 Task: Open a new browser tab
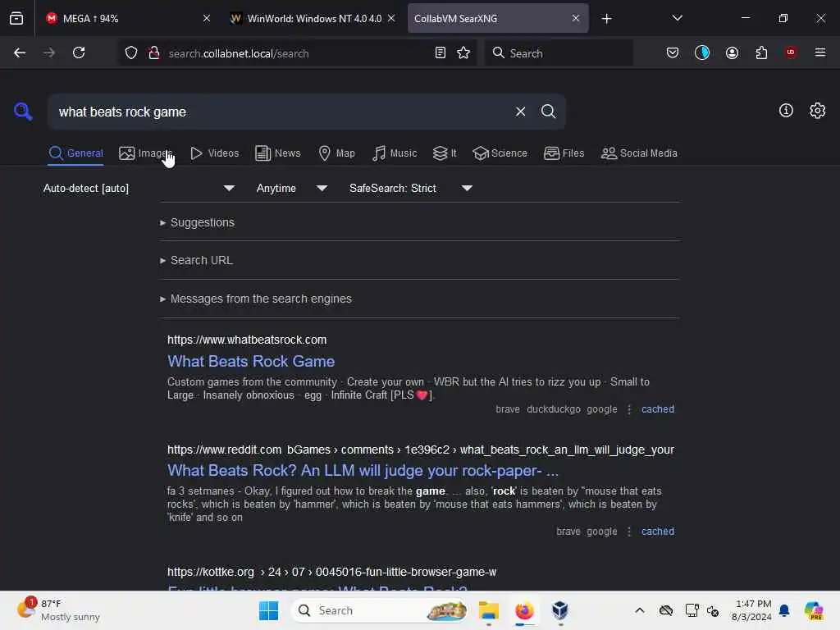pos(606,19)
